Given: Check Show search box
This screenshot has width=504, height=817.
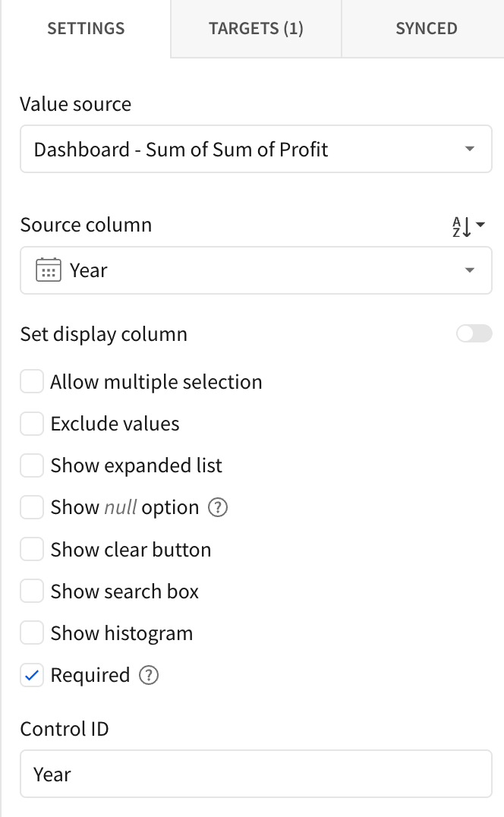Looking at the screenshot, I should pyautogui.click(x=32, y=591).
